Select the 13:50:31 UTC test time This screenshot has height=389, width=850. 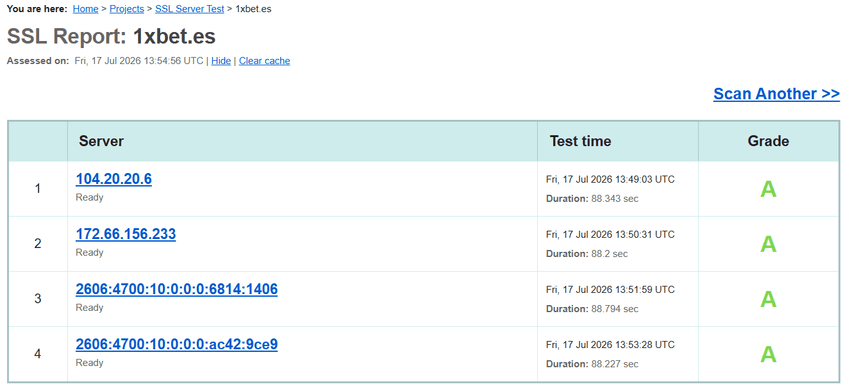(610, 235)
